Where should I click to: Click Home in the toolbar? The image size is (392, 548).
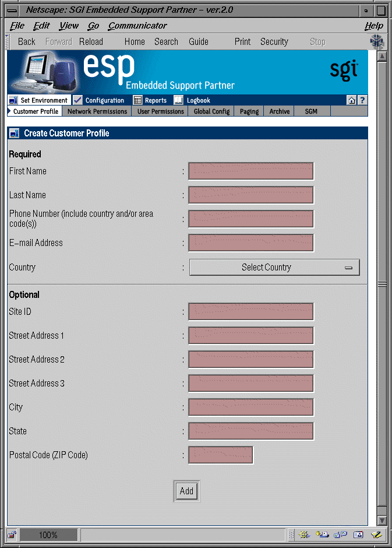tap(135, 41)
